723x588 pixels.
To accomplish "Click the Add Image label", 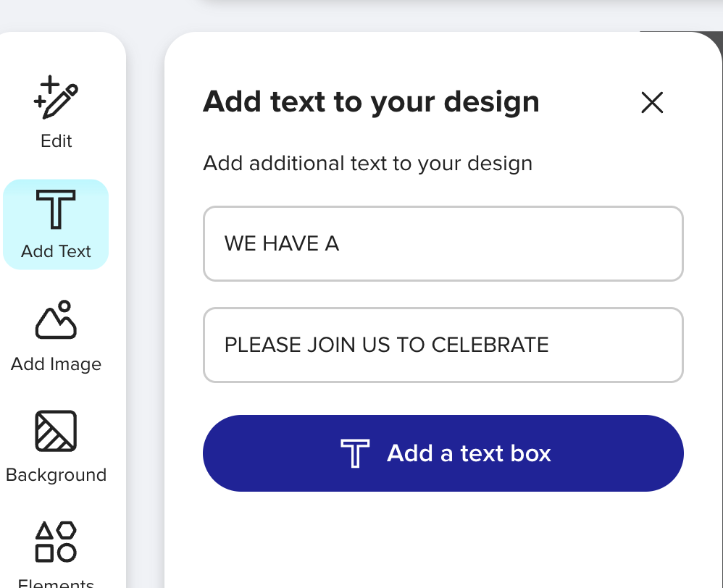I will point(56,364).
